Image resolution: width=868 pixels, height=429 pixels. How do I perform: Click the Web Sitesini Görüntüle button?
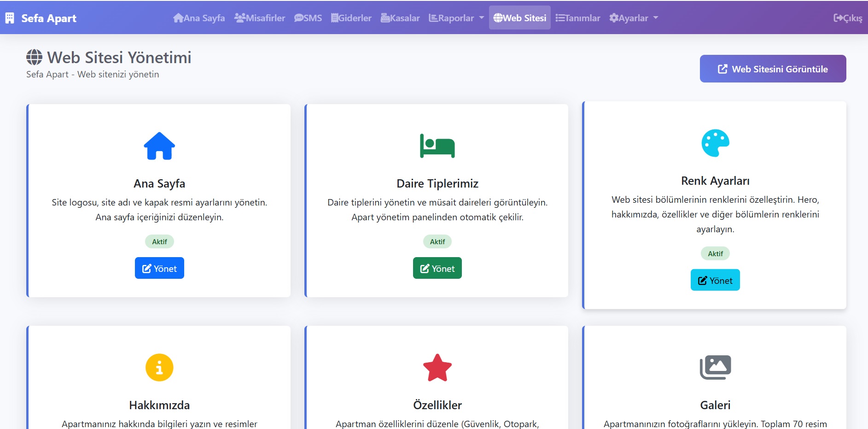point(773,69)
